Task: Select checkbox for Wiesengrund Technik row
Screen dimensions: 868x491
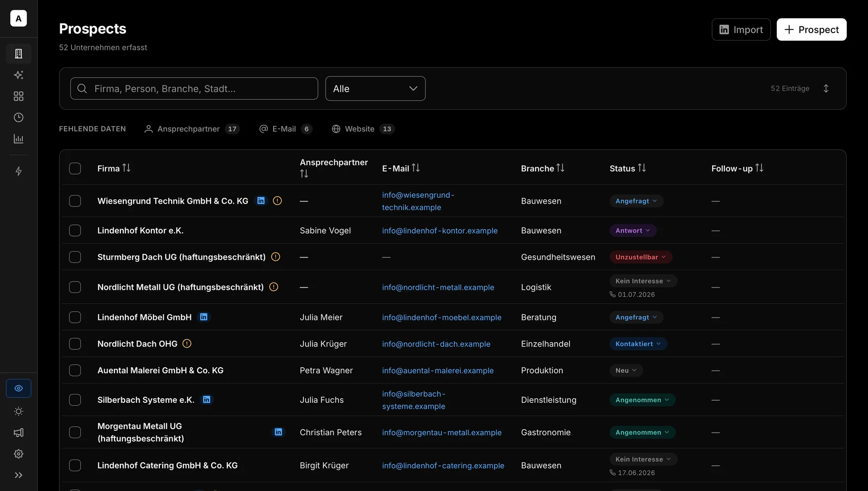Action: click(x=75, y=201)
